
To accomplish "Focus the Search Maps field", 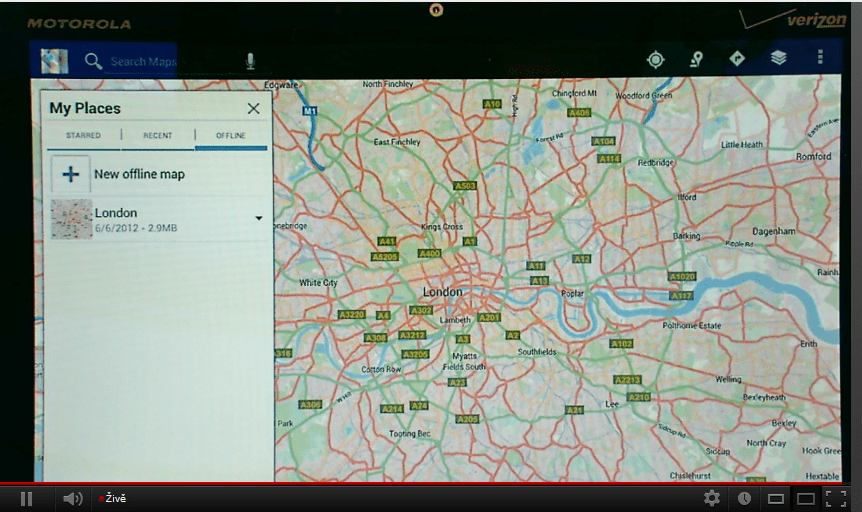I will click(x=143, y=62).
